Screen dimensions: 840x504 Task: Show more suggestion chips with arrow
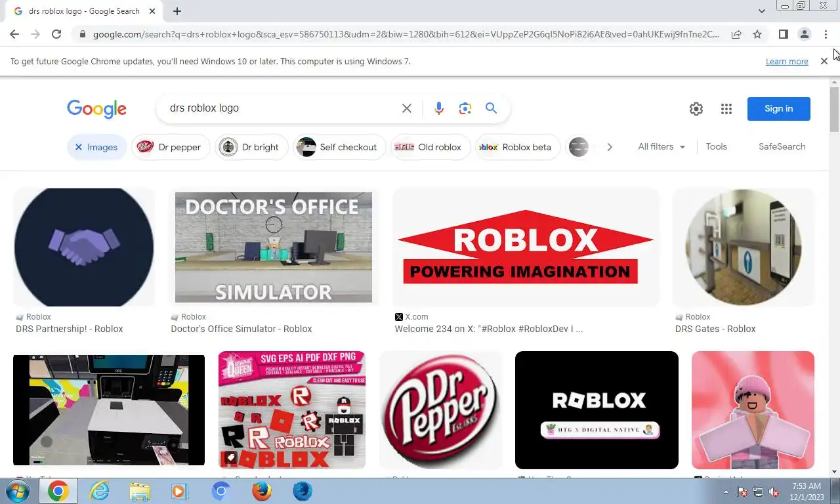point(609,147)
